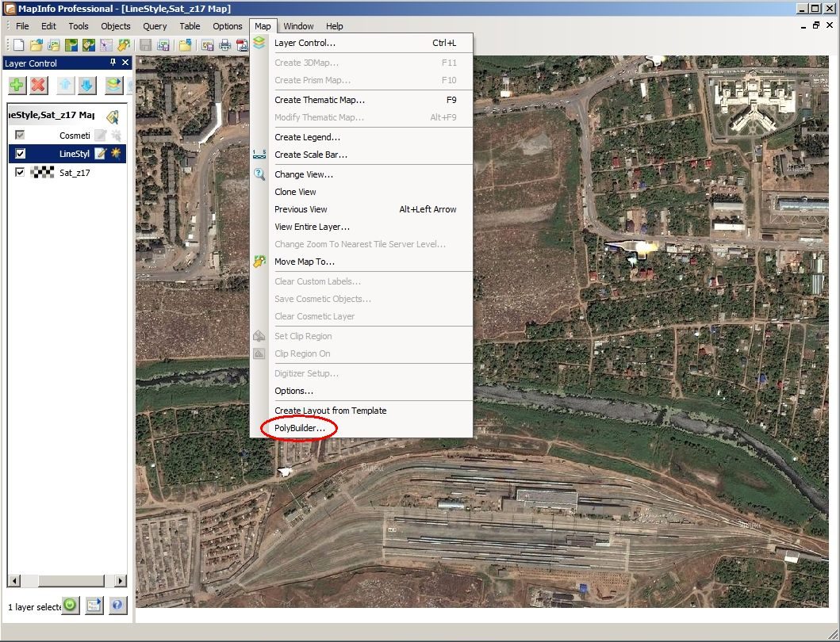Screen dimensions: 840x642
Task: Toggle editable pencil icon for LineStyl layer
Action: (100, 154)
